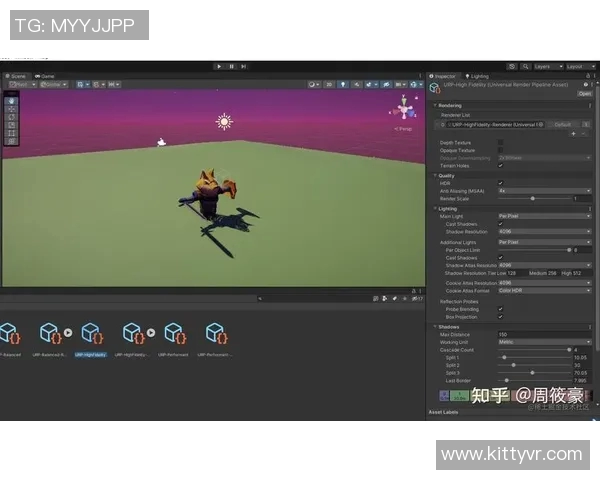Click the scene orientation gizmo

(405, 107)
